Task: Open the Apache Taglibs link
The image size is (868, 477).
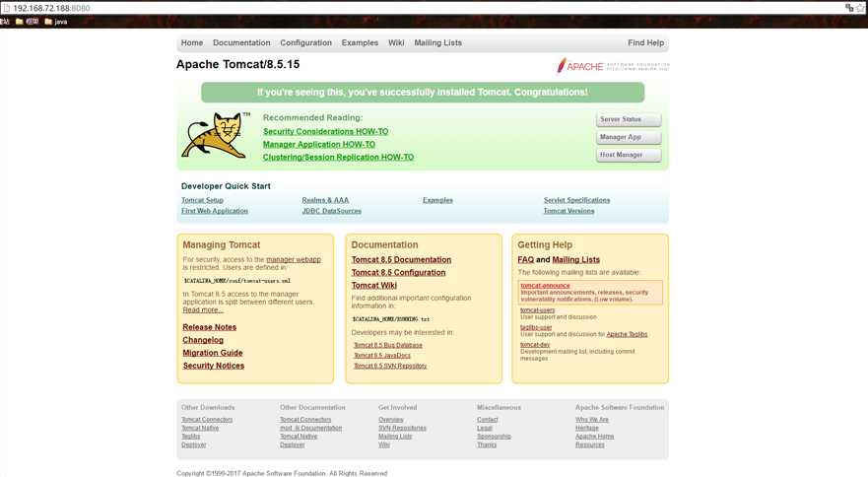Action: 627,334
